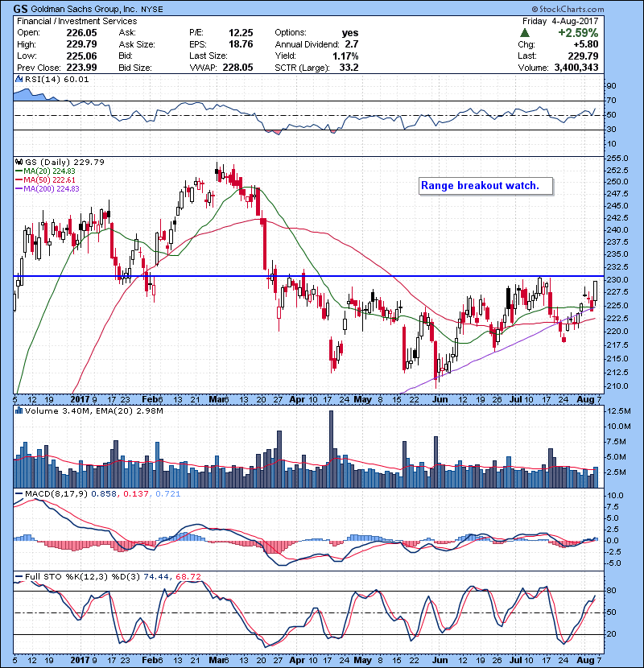This screenshot has height=668, width=644.
Task: Click the Volume 3.40M, EMA(20) 2.98M label
Action: pyautogui.click(x=93, y=410)
